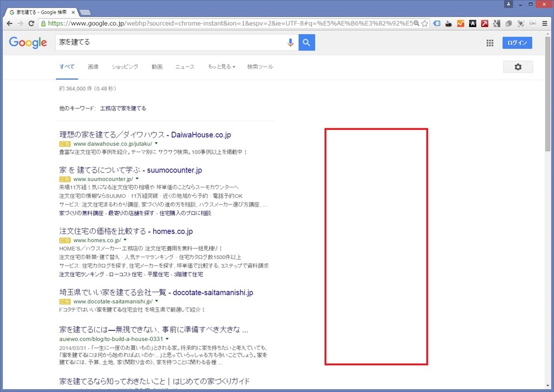Bookmark this page with the star icon
This screenshot has width=554, height=392.
[x=425, y=24]
